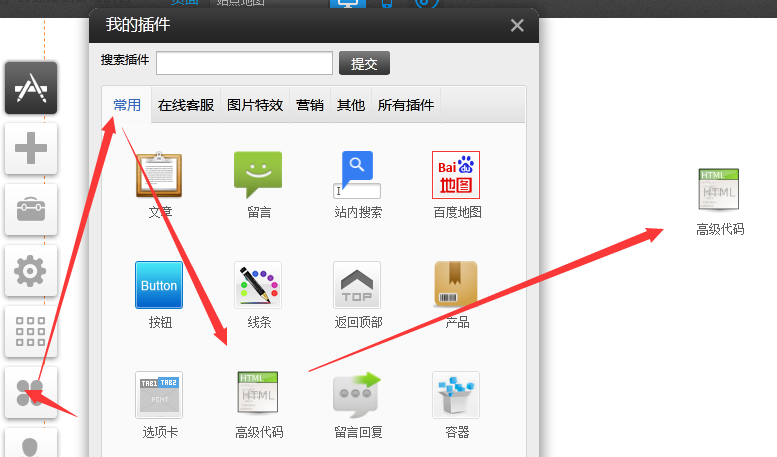Select the 留言回复 message reply plugin

pyautogui.click(x=357, y=396)
